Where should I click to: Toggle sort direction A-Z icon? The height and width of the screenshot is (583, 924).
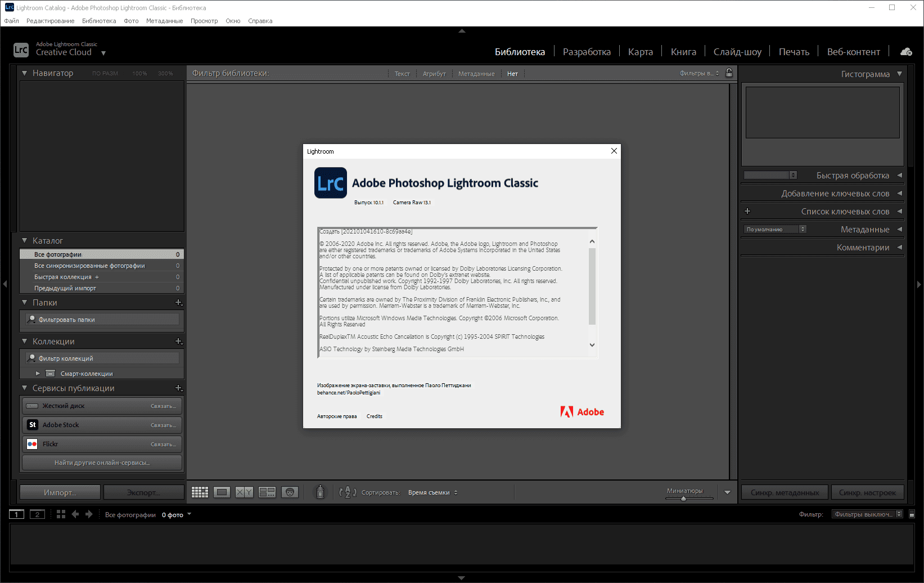click(348, 492)
